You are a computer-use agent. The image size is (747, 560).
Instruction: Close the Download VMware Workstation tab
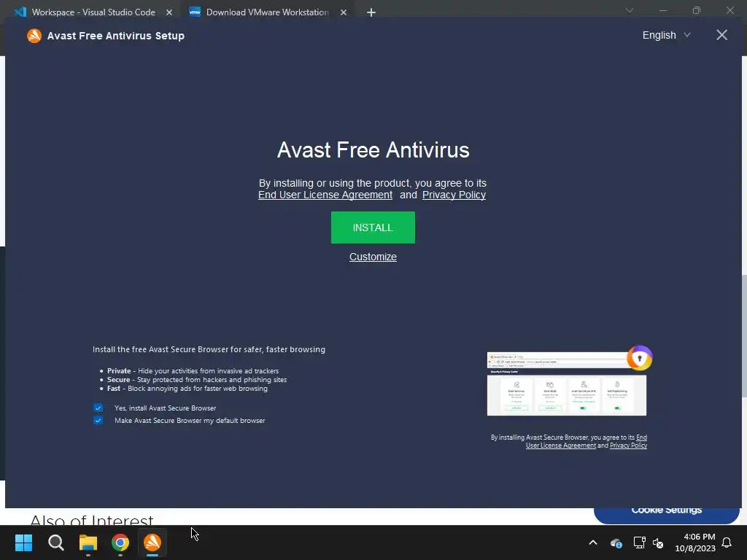pos(344,12)
